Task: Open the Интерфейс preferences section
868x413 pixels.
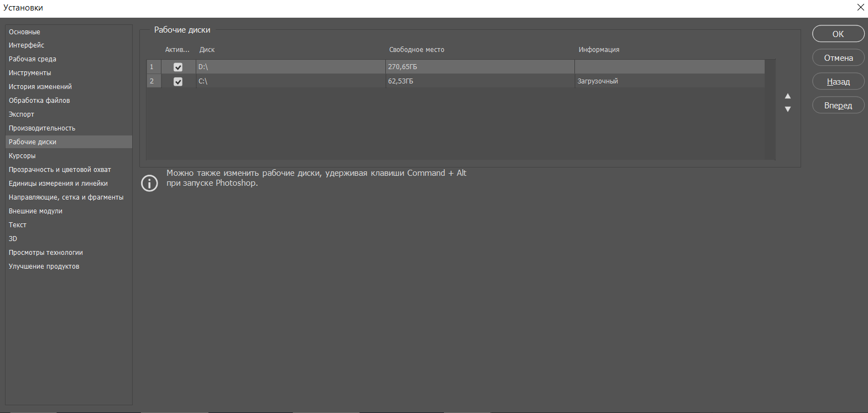Action: 69,45
